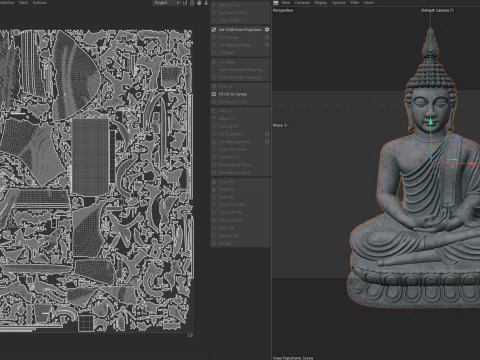The width and height of the screenshot is (480, 360).
Task: Open the viewport Filter menu
Action: [355, 3]
